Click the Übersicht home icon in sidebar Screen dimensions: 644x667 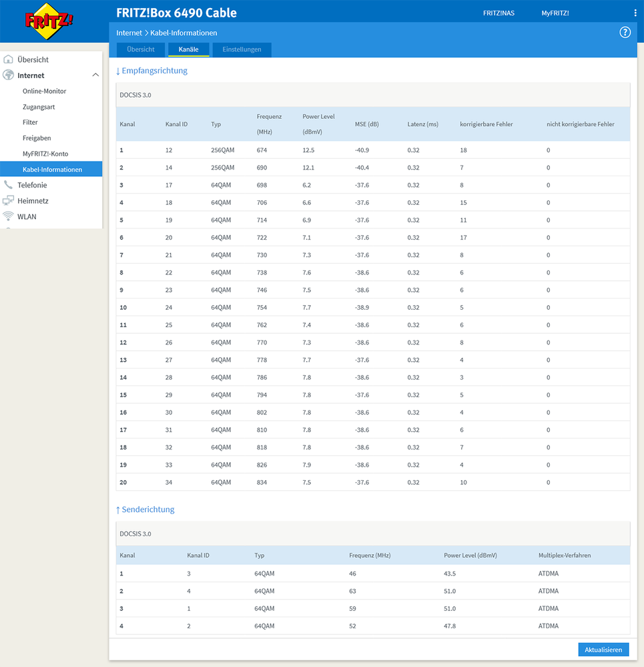8,59
